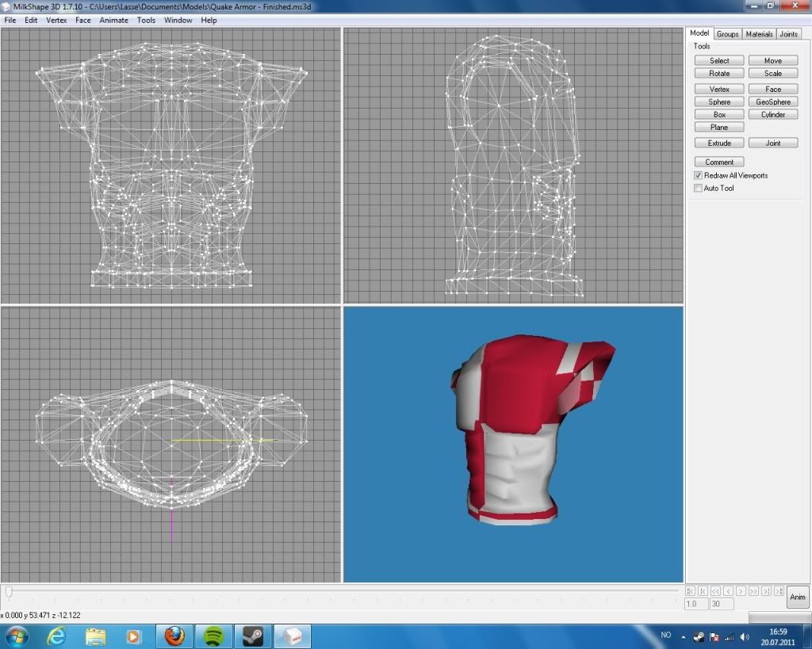
Task: Choose the Sphere primitive button
Action: point(719,102)
